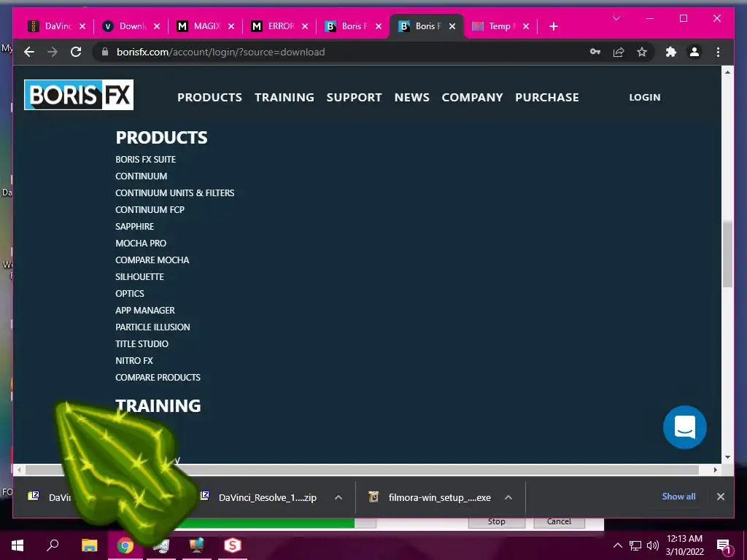Open CONTINUUM UNITS & FILTERS link

tap(175, 192)
